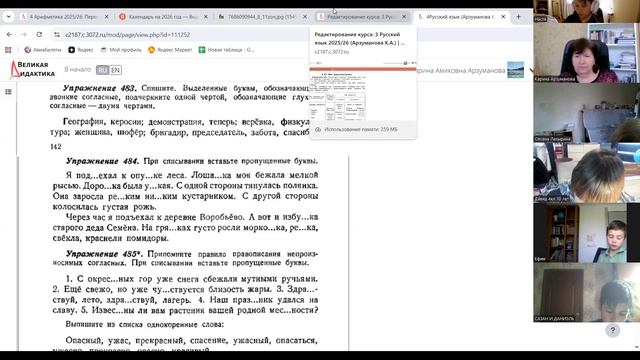
Task: Close the jpg image tab
Action: click(305, 17)
